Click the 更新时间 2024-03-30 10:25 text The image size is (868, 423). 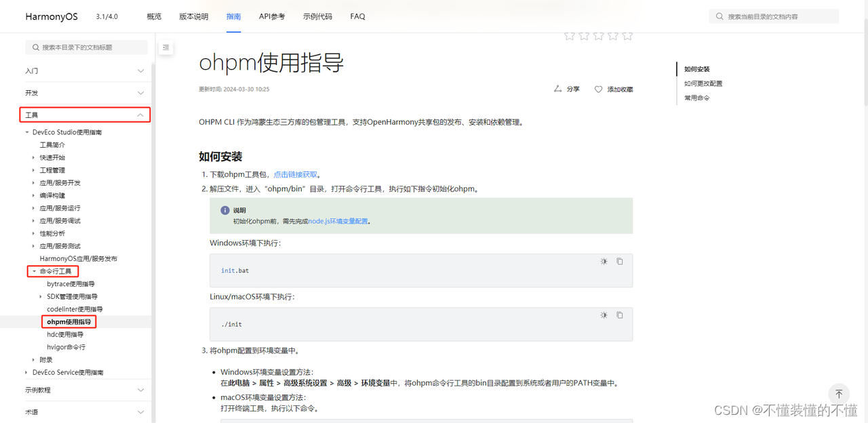tap(234, 89)
